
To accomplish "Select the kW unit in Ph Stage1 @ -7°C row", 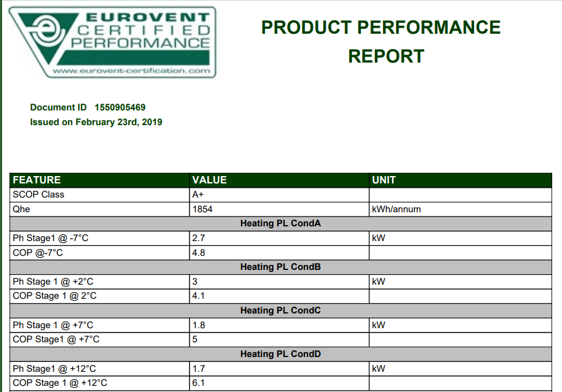I will (461, 238).
